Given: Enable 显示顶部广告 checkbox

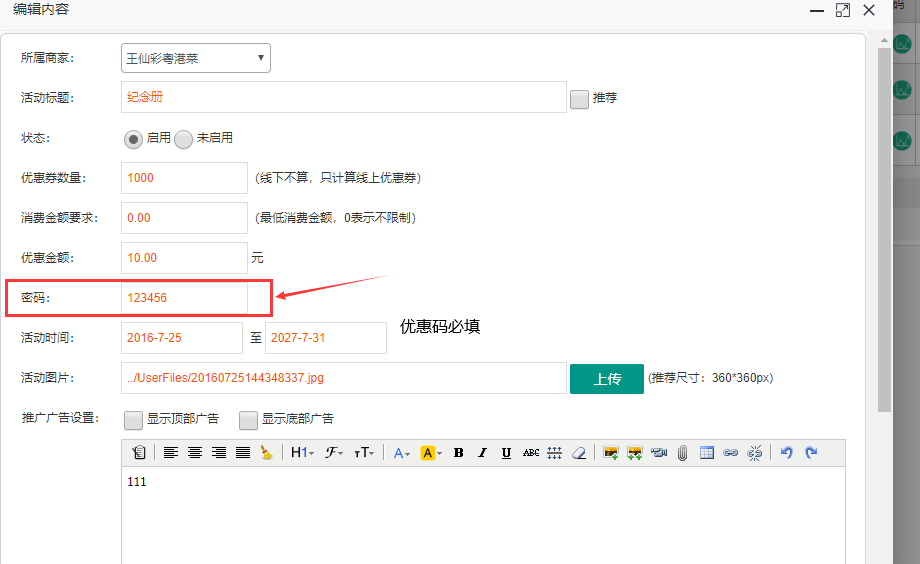Looking at the screenshot, I should (x=133, y=419).
